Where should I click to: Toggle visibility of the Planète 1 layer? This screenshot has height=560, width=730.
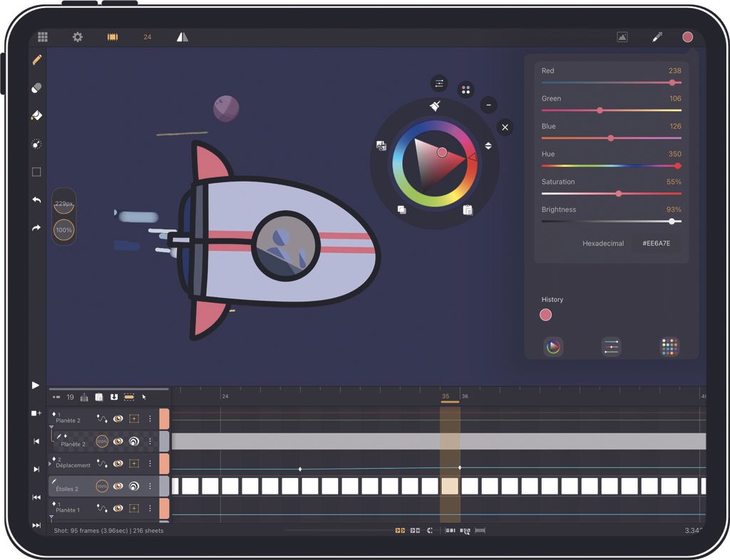pos(118,507)
